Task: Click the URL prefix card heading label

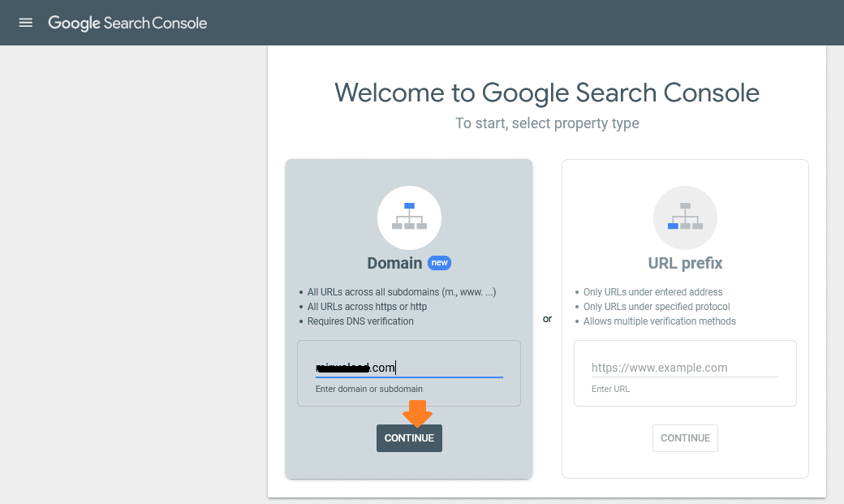Action: point(685,263)
